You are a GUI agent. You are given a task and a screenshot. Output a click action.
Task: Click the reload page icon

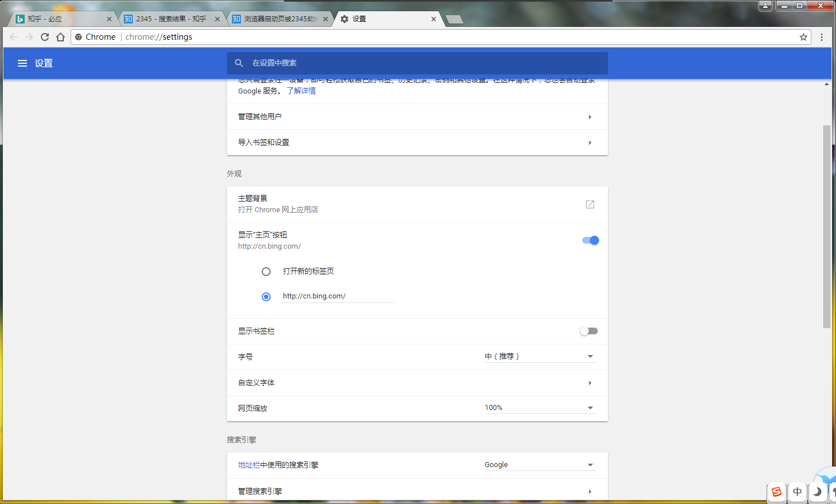point(44,37)
